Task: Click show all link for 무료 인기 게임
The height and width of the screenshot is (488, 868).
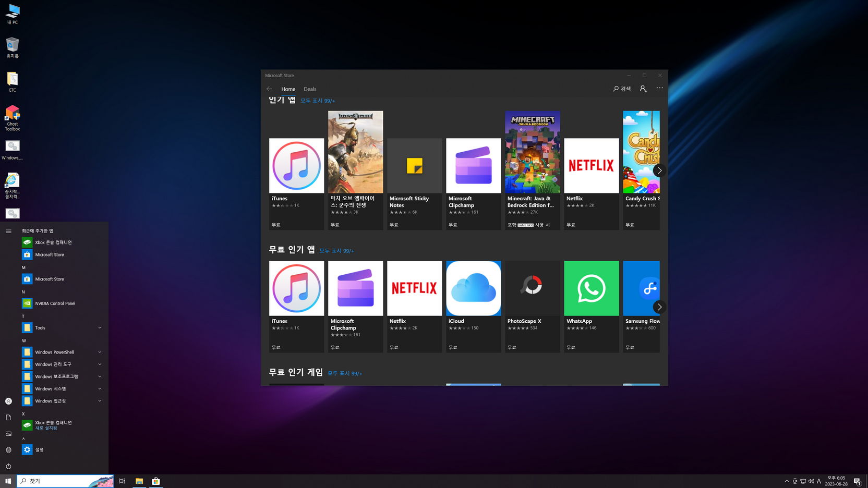Action: coord(345,373)
